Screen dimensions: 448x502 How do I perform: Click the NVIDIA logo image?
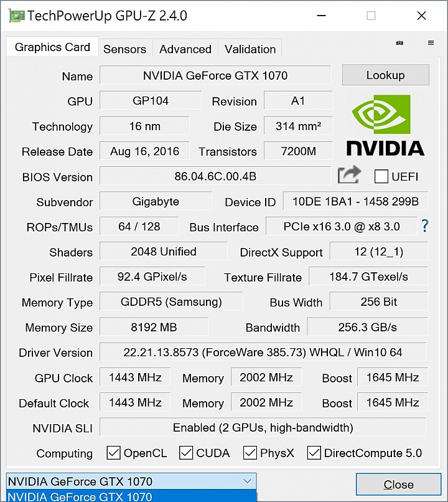click(385, 126)
